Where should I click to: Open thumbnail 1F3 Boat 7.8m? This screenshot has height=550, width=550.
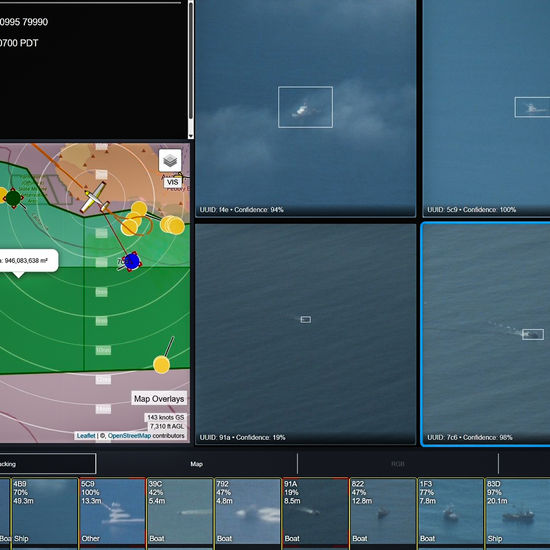point(451,511)
